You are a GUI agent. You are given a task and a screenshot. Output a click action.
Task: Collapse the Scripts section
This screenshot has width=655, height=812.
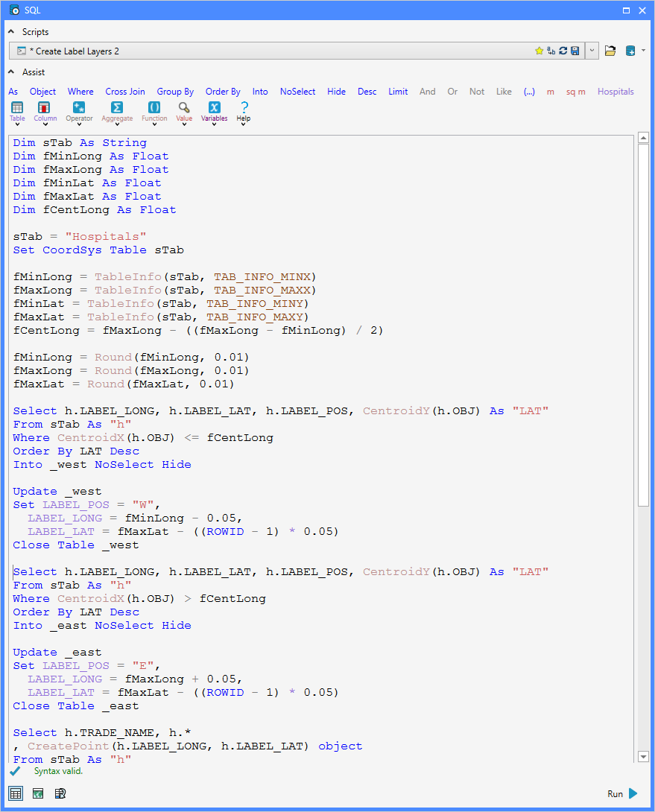[x=11, y=31]
